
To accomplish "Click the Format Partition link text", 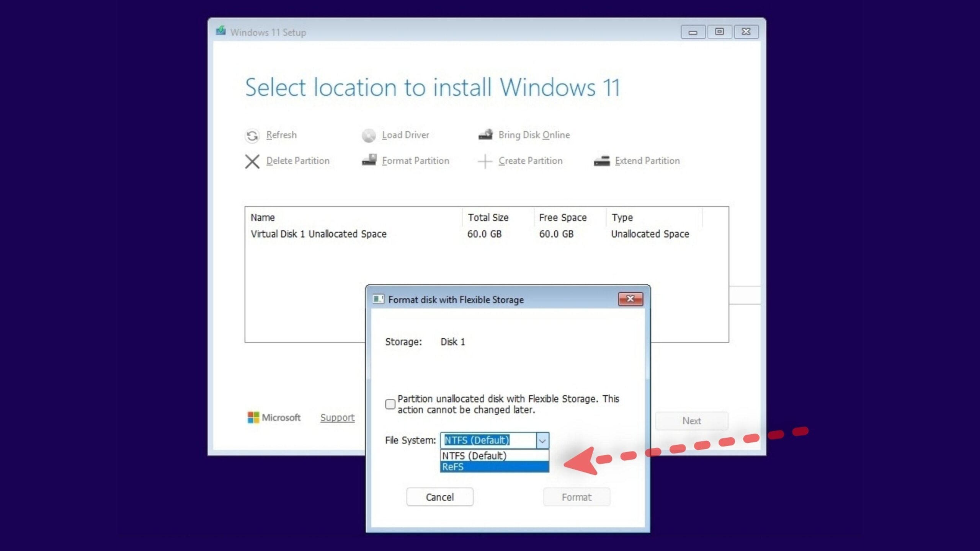I will point(415,161).
